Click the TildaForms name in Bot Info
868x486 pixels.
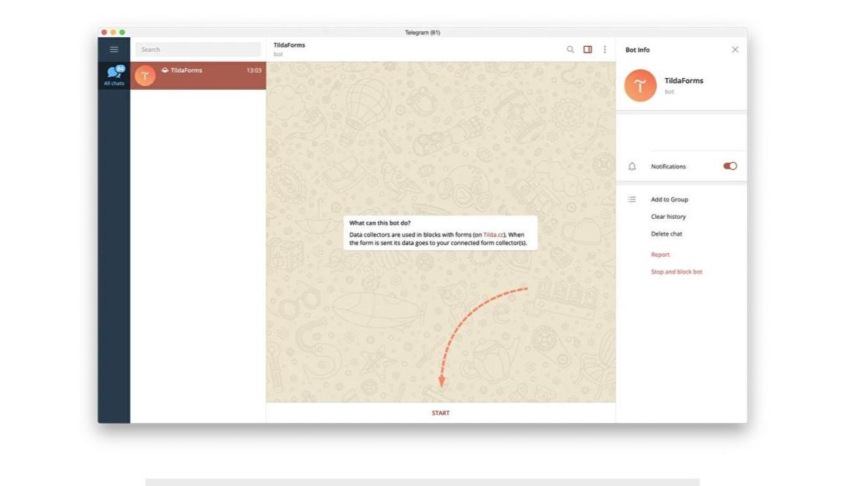(x=683, y=81)
